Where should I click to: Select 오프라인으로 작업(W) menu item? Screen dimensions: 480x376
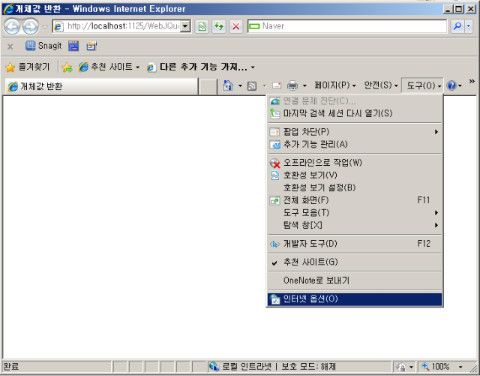[x=355, y=163]
